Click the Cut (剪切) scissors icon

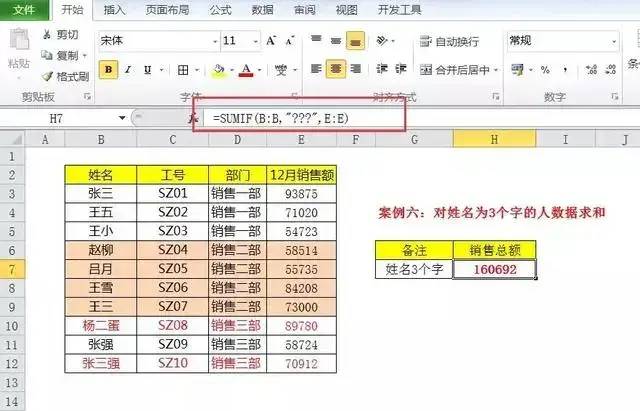point(47,35)
